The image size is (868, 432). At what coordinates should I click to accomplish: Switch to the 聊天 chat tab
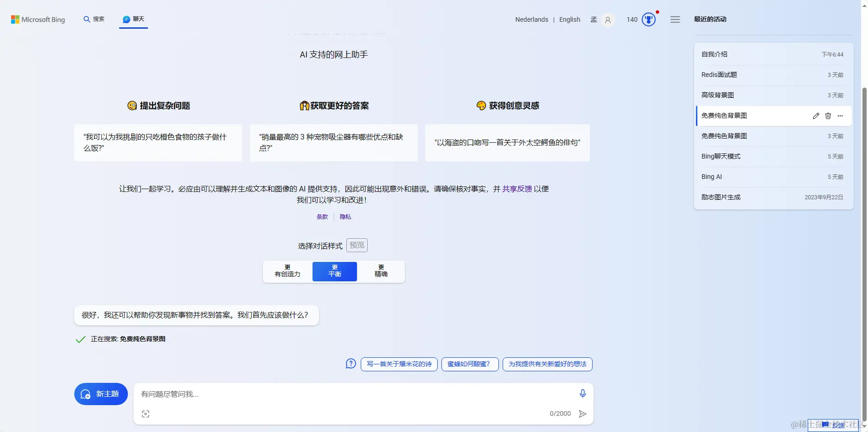[134, 19]
